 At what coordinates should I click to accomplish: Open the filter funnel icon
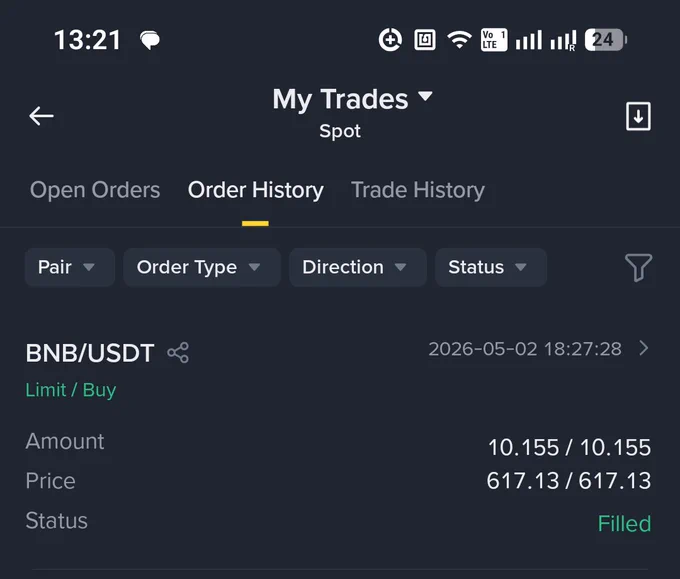(x=638, y=267)
